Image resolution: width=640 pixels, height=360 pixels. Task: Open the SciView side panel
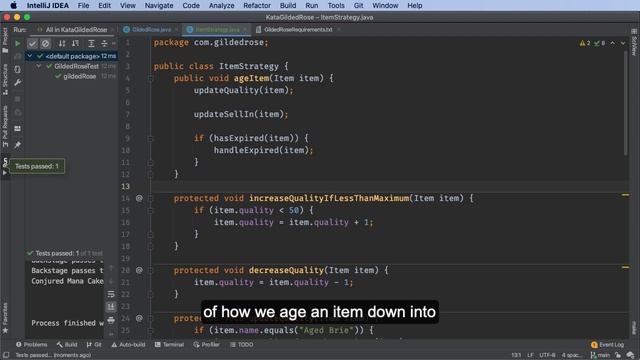[634, 43]
